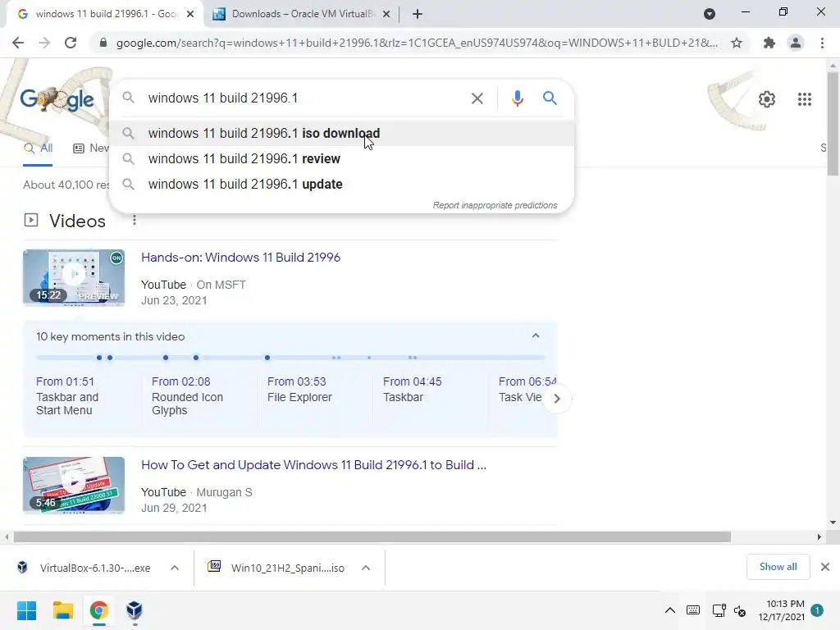Open How To Get and Update Windows 11 link
The image size is (840, 630).
pos(313,465)
